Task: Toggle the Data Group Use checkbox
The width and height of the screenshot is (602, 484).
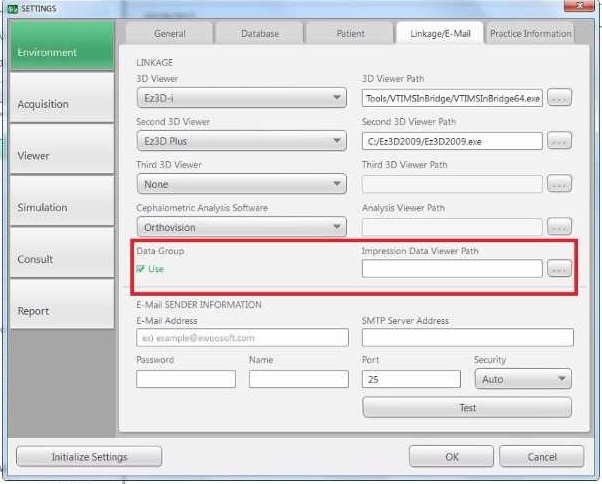Action: [x=141, y=269]
